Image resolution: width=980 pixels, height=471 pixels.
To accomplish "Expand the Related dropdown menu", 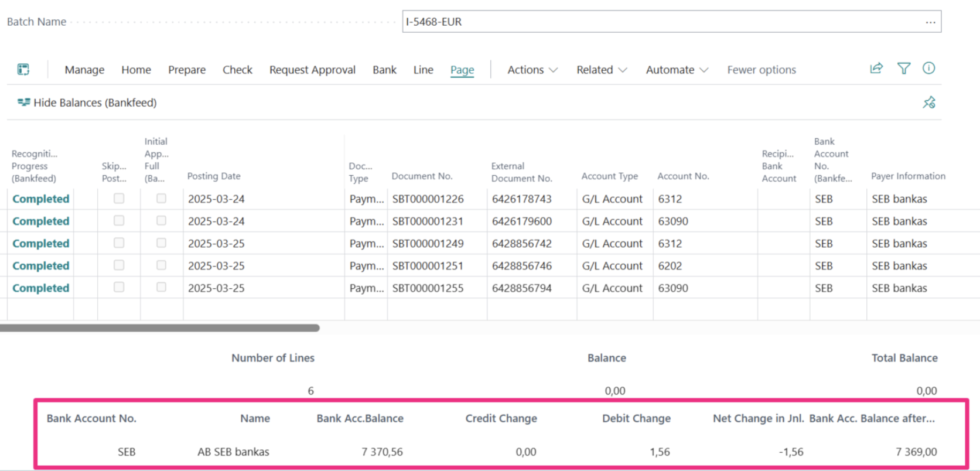I will click(x=602, y=70).
